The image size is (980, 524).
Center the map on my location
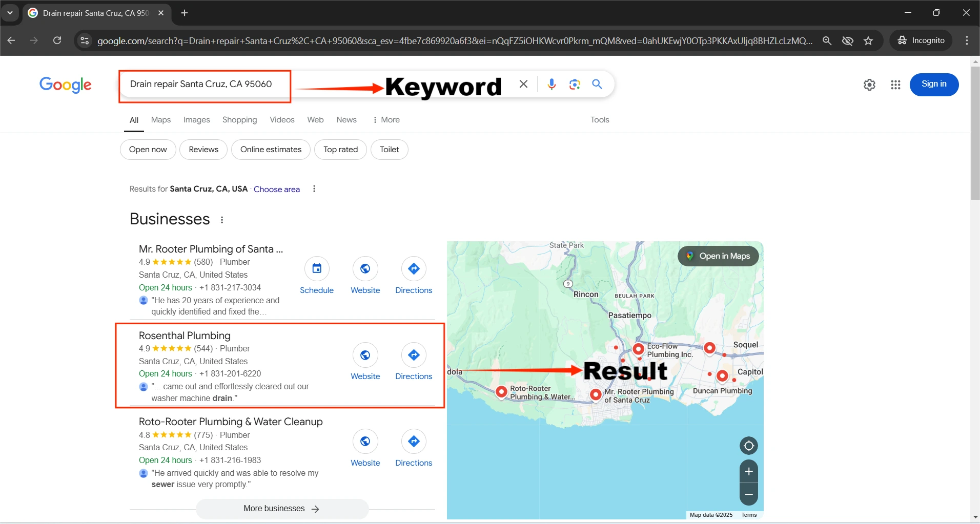(749, 446)
